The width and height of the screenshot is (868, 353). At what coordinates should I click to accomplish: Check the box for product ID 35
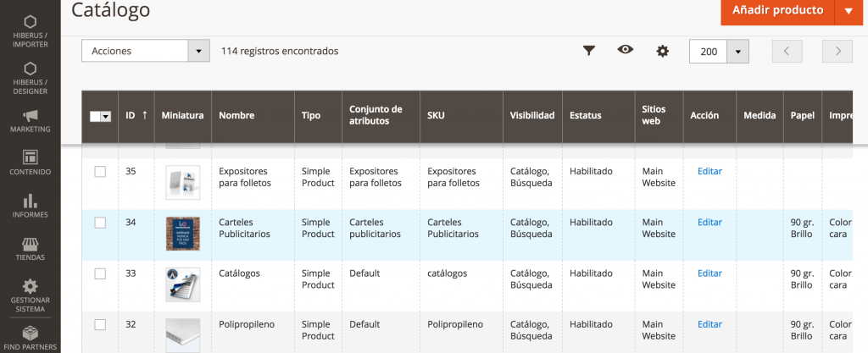click(x=100, y=172)
